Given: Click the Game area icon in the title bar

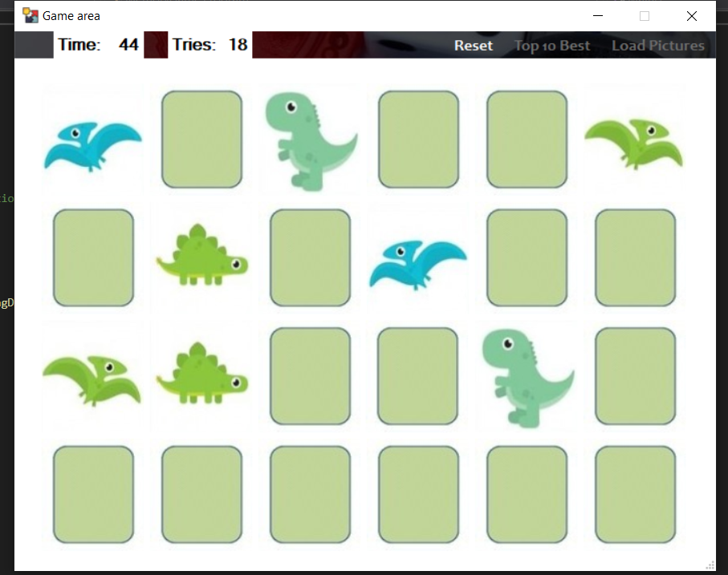Looking at the screenshot, I should tap(31, 14).
